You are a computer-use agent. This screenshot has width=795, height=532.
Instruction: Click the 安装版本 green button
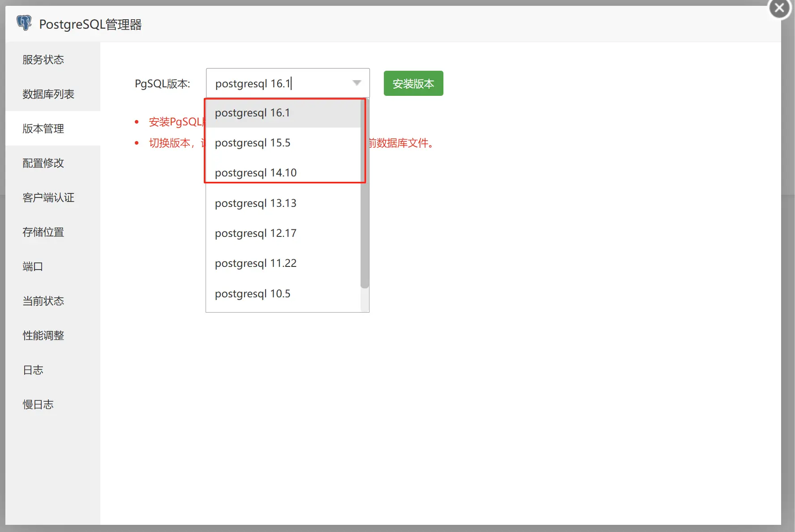(413, 83)
